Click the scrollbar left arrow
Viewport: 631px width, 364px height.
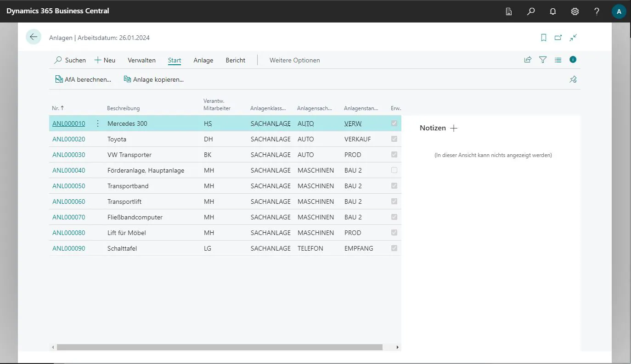click(x=53, y=347)
